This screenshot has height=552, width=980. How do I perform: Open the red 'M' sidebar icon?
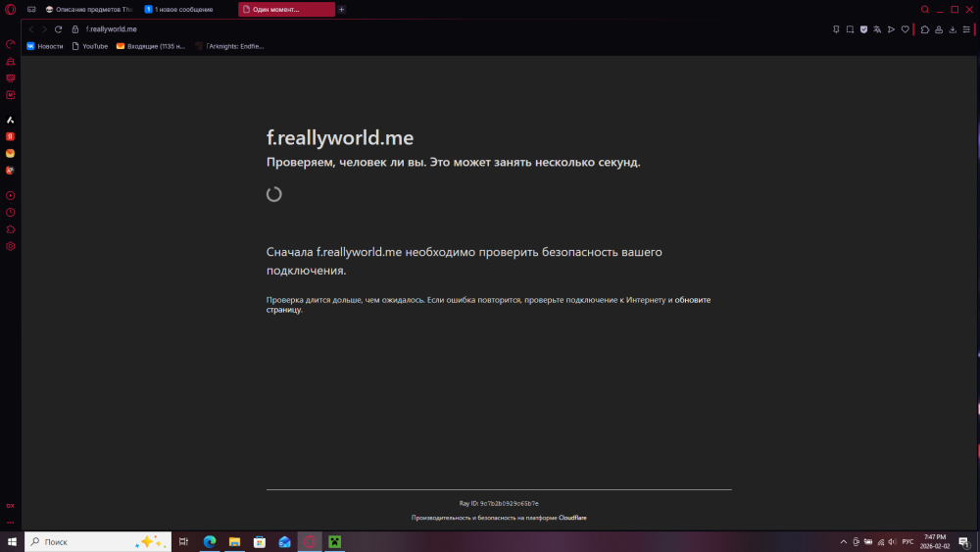tap(10, 95)
